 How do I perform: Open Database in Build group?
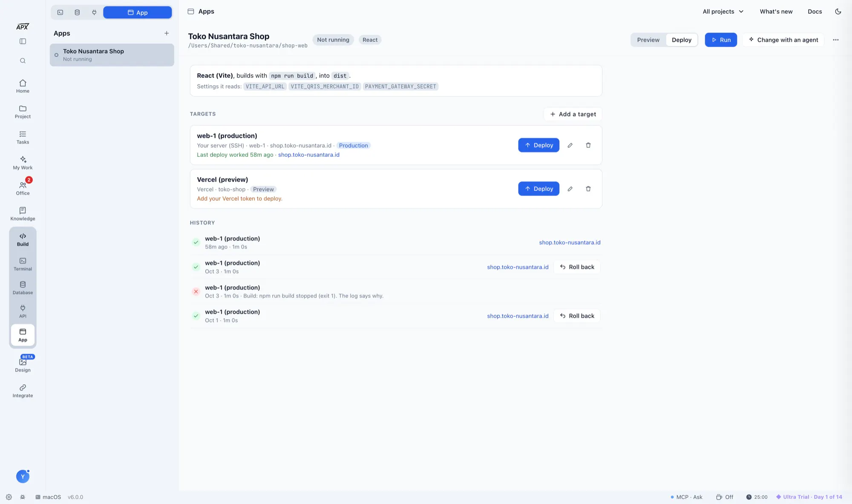click(23, 288)
